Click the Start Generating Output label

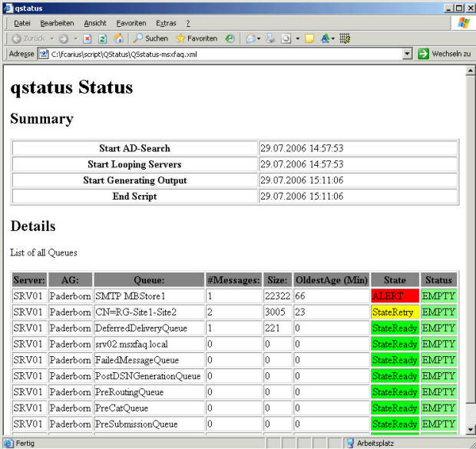[x=135, y=180]
